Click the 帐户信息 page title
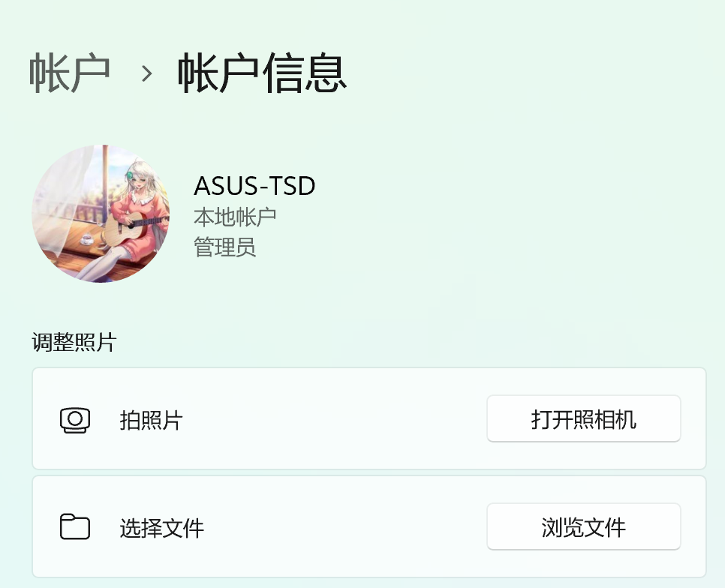The width and height of the screenshot is (725, 588). [262, 73]
